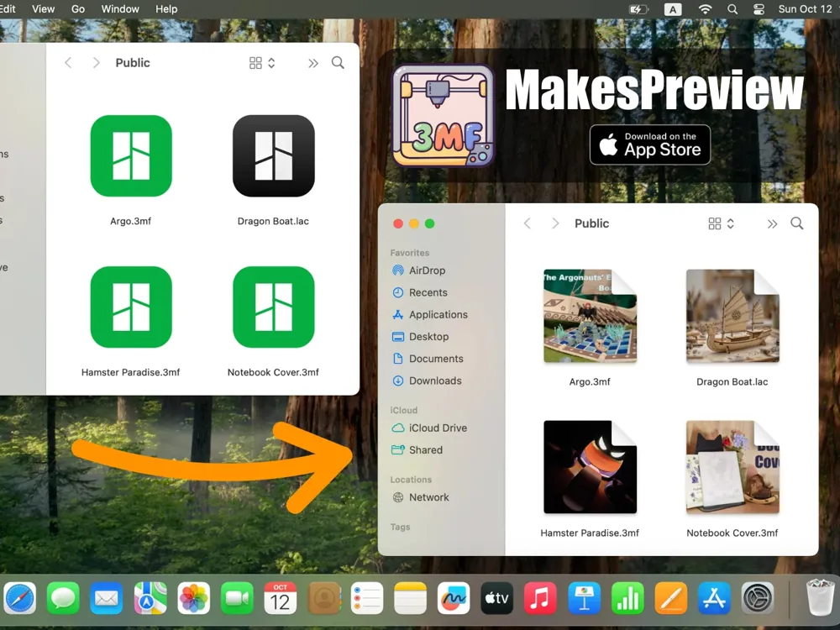Open Reminders in the Dock
Viewport: 840px width, 630px height.
pos(367,598)
